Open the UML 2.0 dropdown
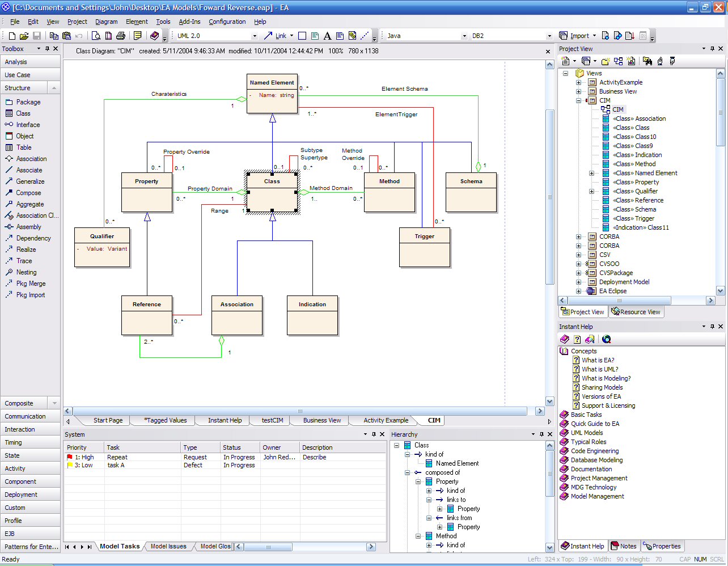Viewport: 728px width, 566px height. click(x=254, y=36)
